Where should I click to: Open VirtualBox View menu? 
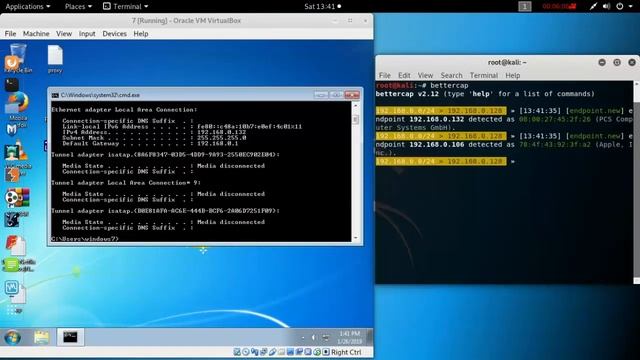[x=64, y=33]
